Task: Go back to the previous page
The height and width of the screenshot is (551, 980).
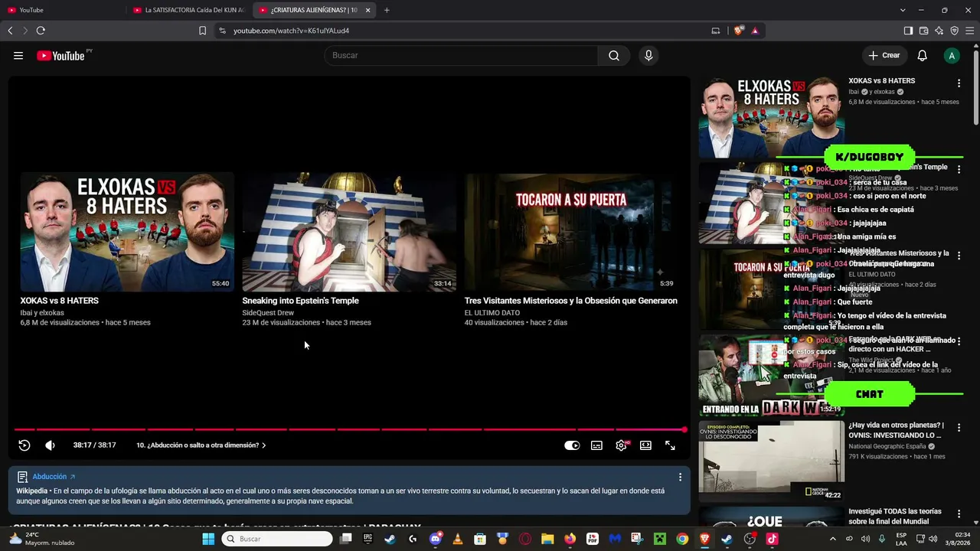Action: [x=10, y=31]
